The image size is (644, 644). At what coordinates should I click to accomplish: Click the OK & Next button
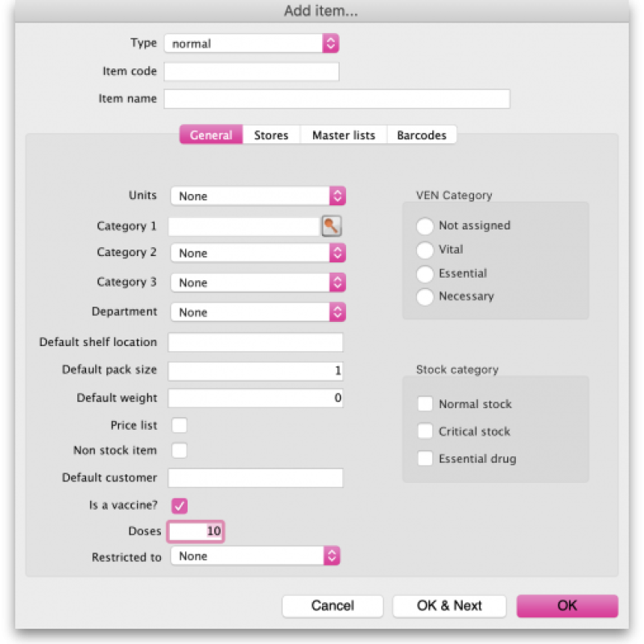(x=449, y=606)
